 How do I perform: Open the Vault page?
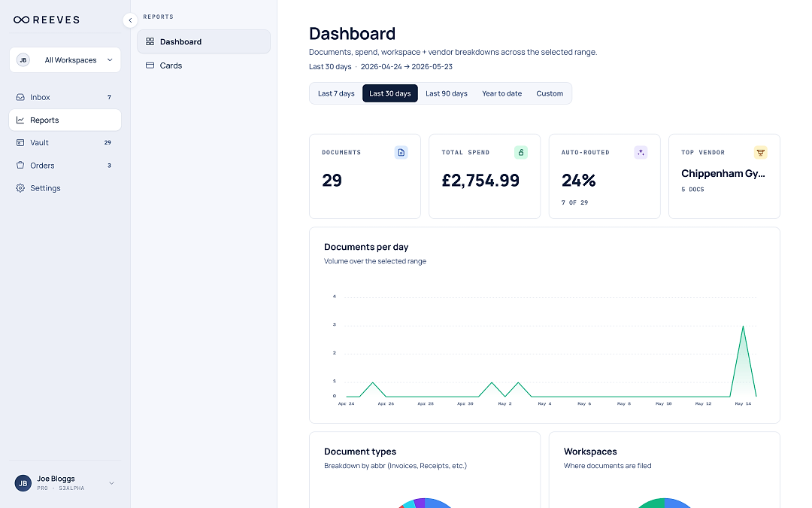tap(65, 142)
